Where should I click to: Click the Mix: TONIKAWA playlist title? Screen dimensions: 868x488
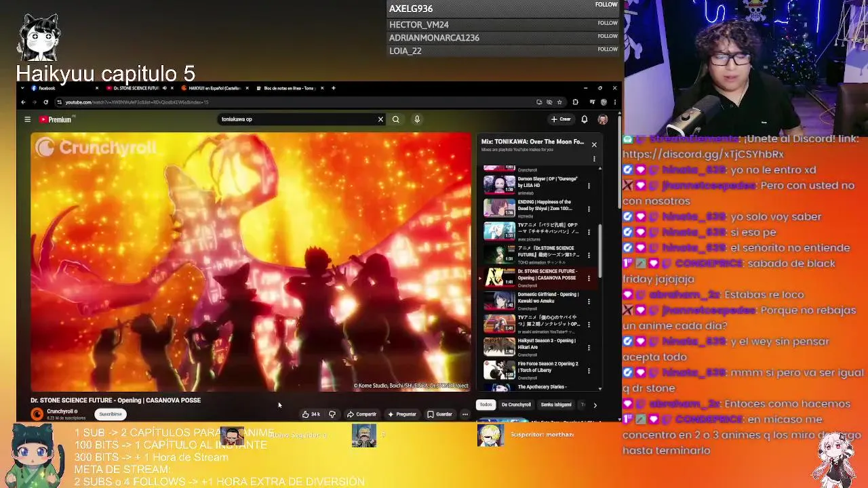coord(532,142)
